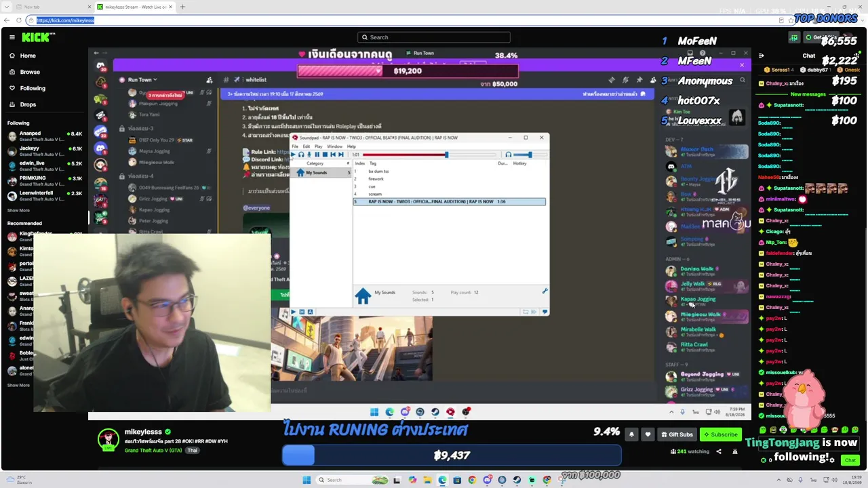
Task: Expand Show More under Recommended list
Action: point(18,385)
